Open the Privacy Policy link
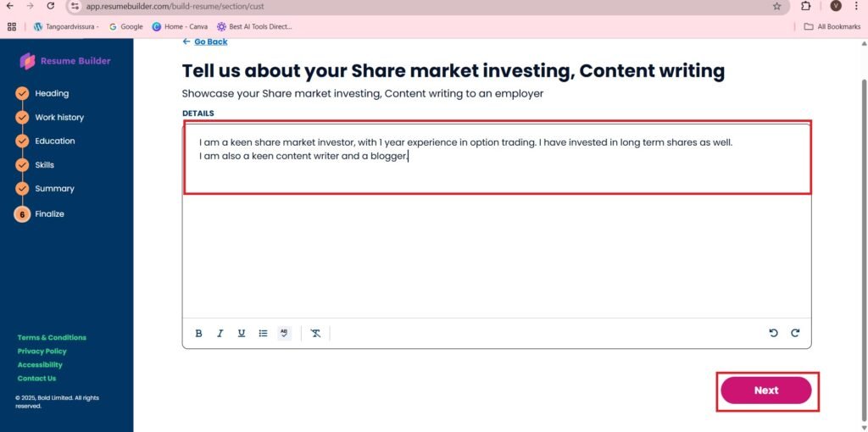The height and width of the screenshot is (432, 868). click(x=42, y=352)
